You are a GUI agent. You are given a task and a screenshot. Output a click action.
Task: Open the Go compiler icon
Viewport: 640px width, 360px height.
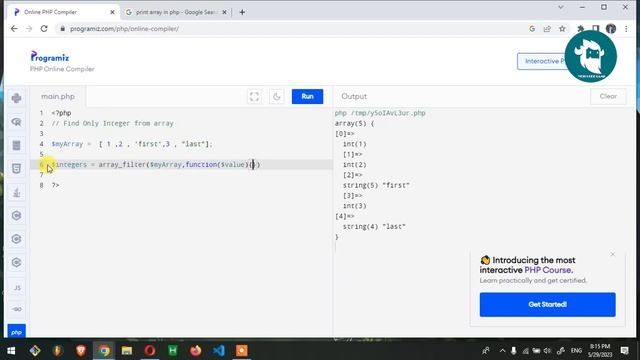point(17,309)
